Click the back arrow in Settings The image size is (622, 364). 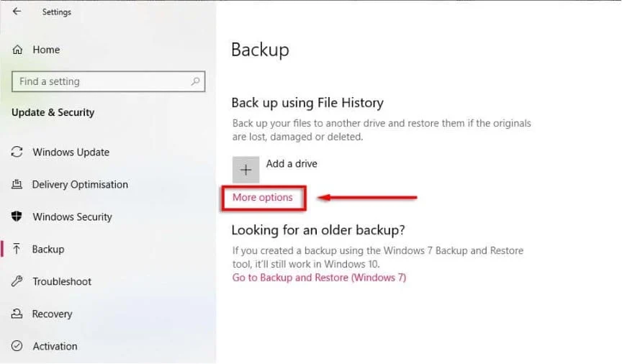(x=17, y=12)
